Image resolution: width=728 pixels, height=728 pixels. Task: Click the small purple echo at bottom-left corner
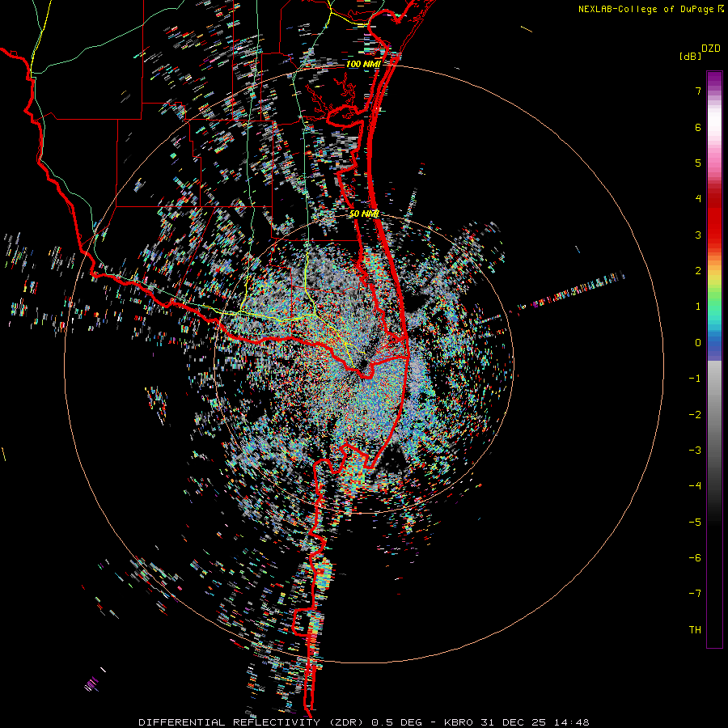pyautogui.click(x=92, y=684)
